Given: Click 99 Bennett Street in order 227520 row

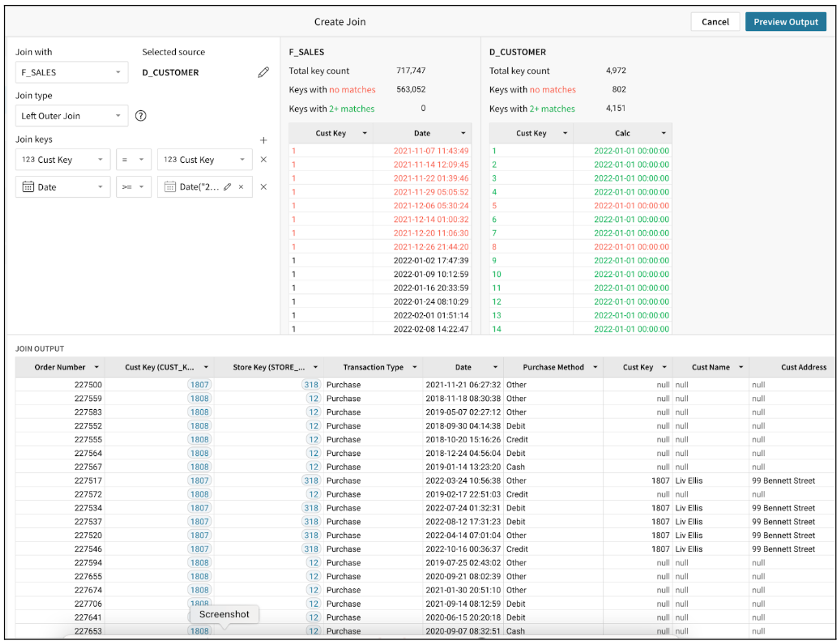Looking at the screenshot, I should [x=783, y=535].
